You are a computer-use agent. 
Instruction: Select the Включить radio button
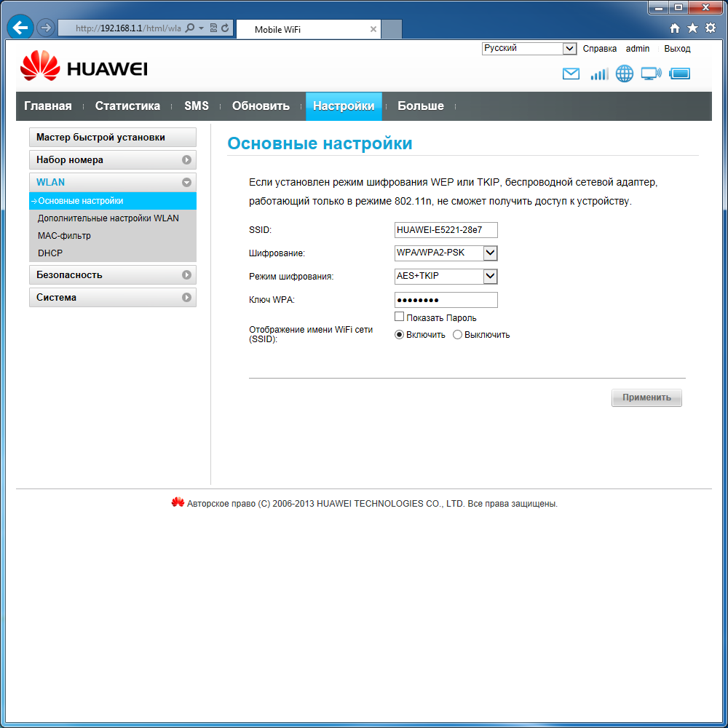click(398, 334)
